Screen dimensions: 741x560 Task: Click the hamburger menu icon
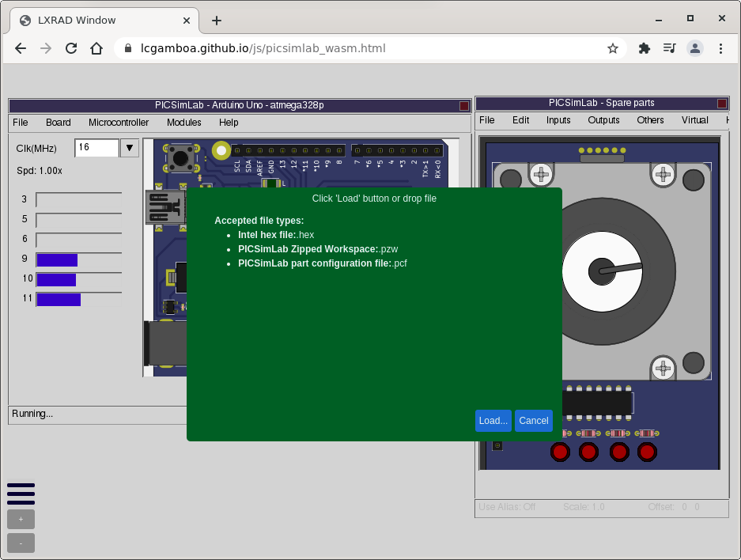click(21, 493)
